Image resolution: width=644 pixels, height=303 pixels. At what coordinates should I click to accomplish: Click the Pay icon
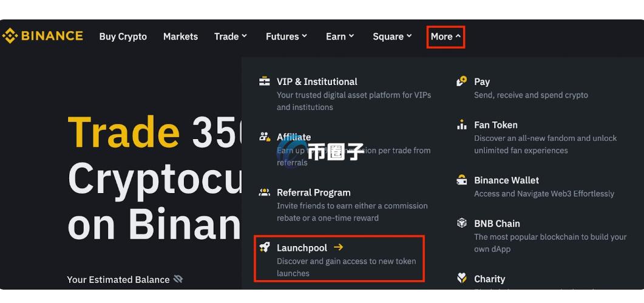462,81
